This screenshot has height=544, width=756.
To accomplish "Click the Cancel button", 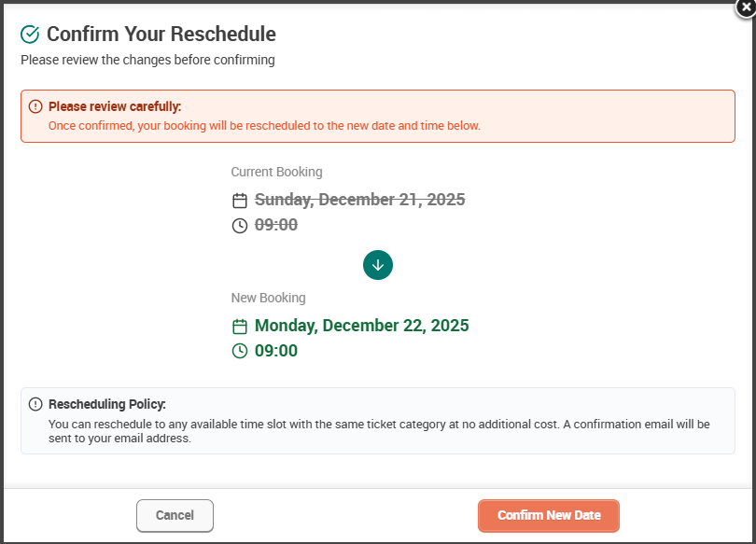I will click(x=175, y=516).
